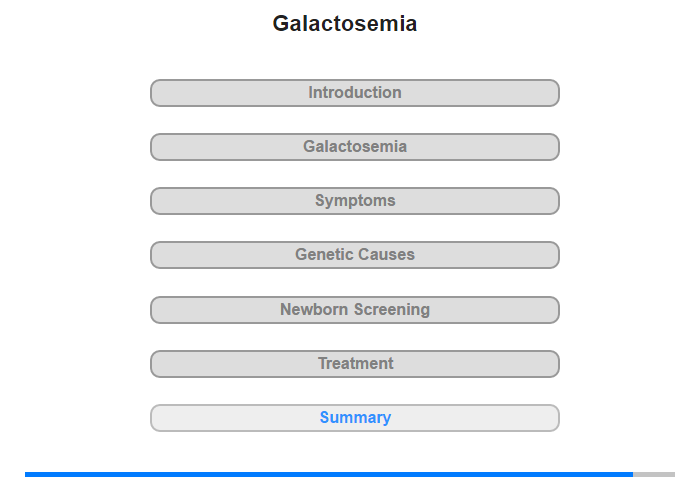Open the Newborn Screening section
This screenshot has width=700, height=480.
pyautogui.click(x=355, y=310)
